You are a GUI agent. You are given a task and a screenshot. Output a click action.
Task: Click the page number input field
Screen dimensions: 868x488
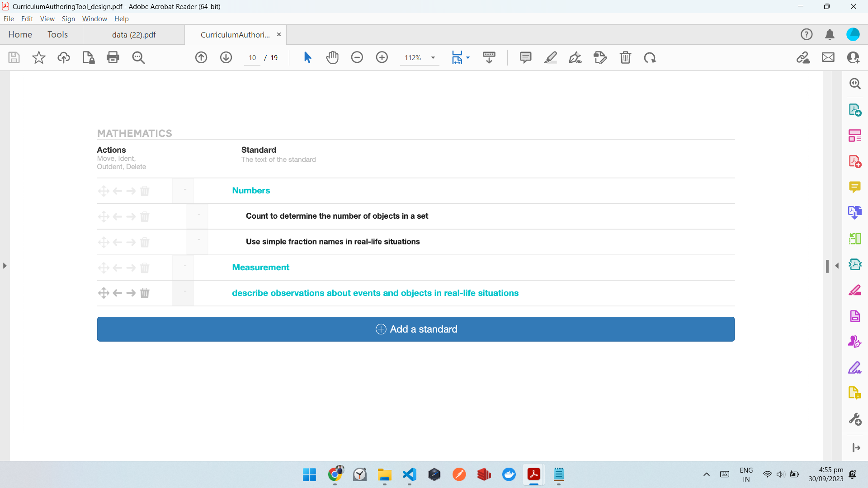pos(252,57)
